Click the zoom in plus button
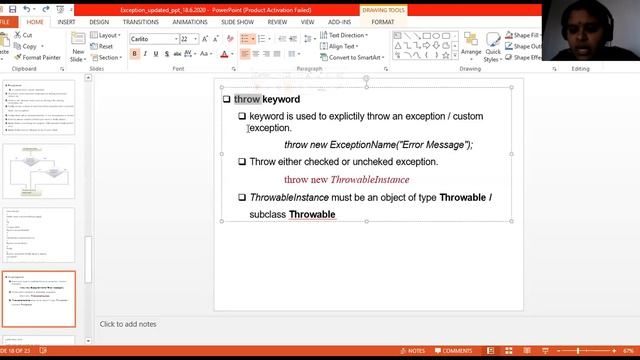 (614, 351)
